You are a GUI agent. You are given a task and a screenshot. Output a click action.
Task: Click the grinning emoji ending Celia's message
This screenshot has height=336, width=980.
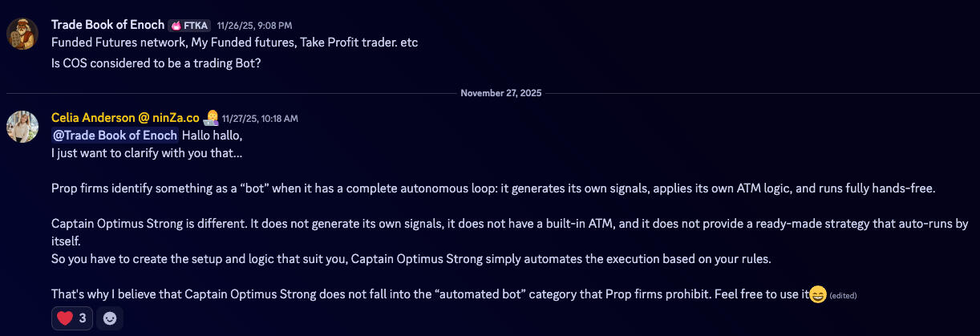pyautogui.click(x=817, y=294)
